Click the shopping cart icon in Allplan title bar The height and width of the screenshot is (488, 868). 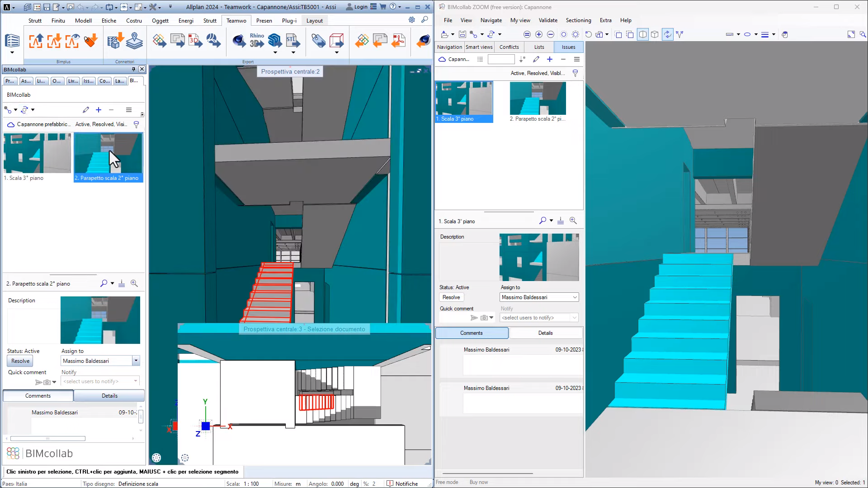[x=383, y=7]
